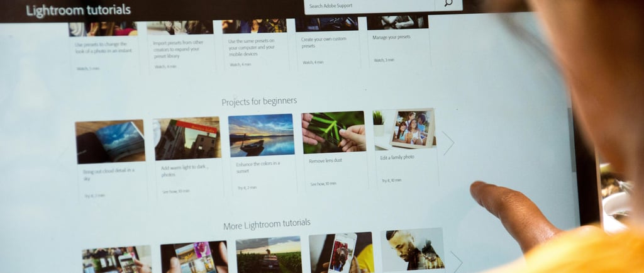Click 'Watch, 4 min' under Use the same presets
The width and height of the screenshot is (644, 273).
[240, 64]
